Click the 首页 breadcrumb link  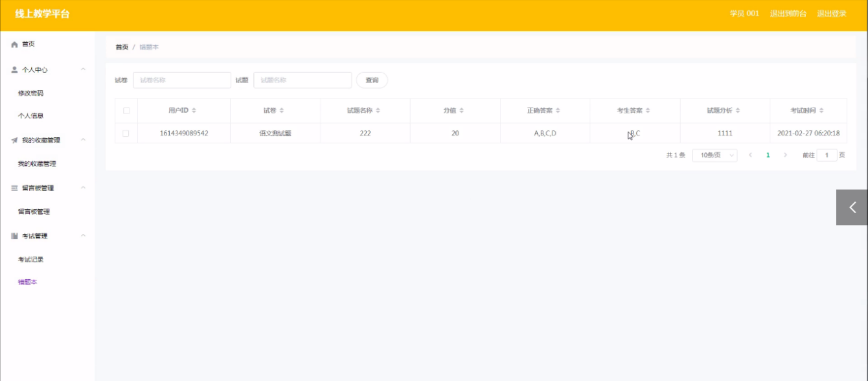pyautogui.click(x=122, y=47)
